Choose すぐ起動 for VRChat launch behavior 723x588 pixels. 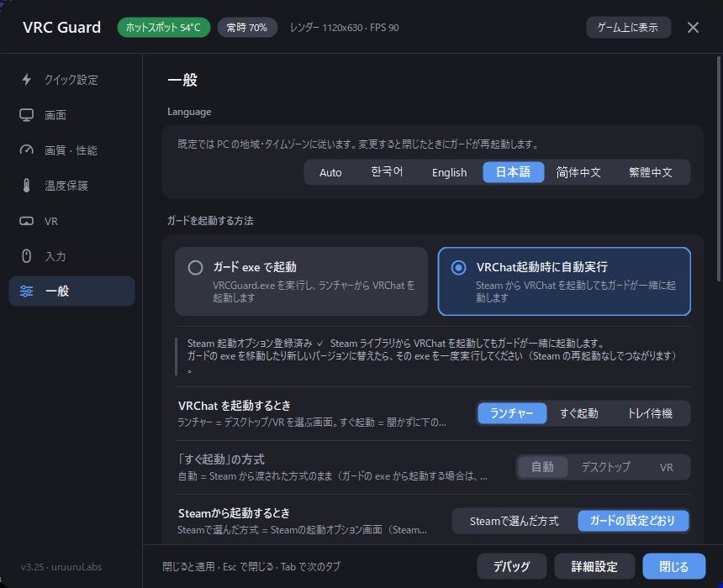pos(579,413)
